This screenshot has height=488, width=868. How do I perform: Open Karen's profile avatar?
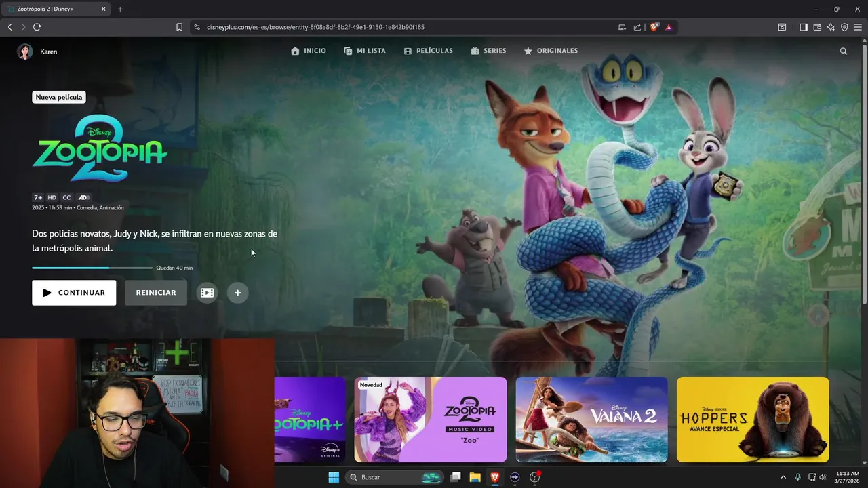tap(25, 52)
